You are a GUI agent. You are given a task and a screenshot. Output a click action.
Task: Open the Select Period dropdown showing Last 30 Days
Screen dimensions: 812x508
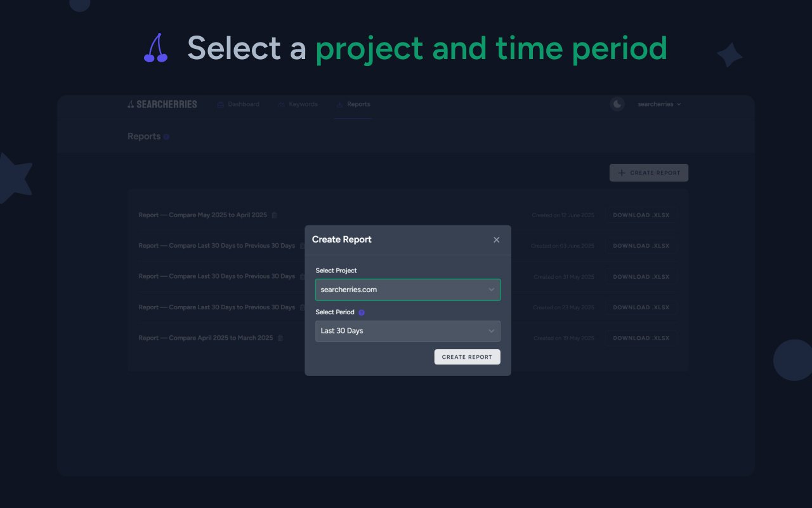point(408,331)
